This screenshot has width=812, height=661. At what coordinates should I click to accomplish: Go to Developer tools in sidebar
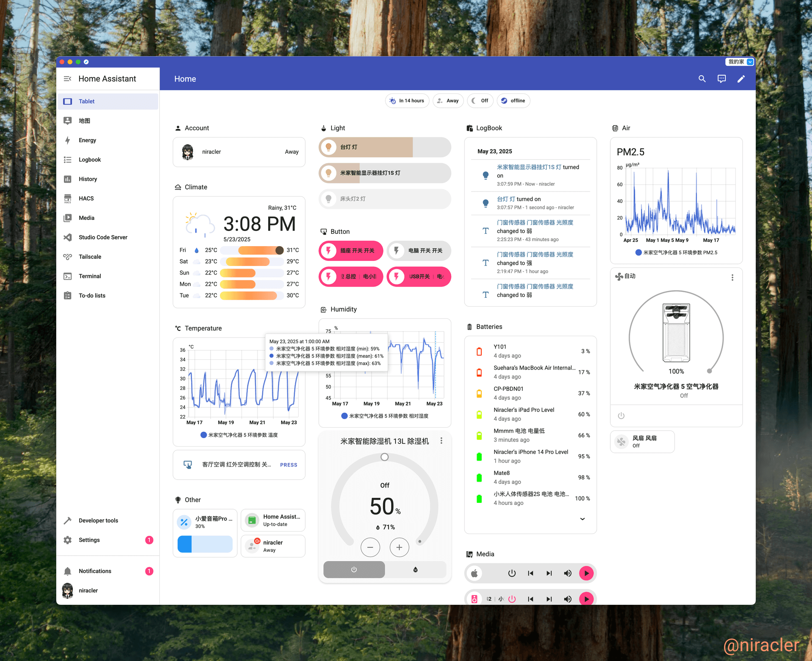click(98, 521)
